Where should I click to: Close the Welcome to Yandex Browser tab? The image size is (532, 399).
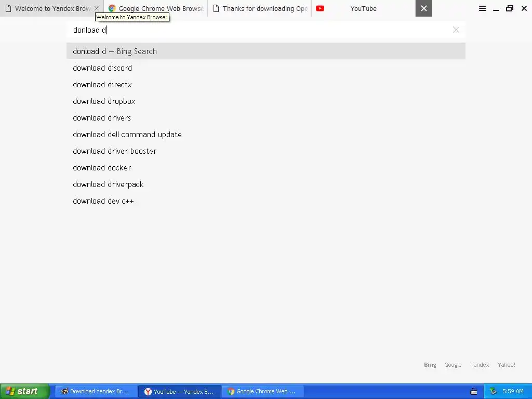pos(97,8)
